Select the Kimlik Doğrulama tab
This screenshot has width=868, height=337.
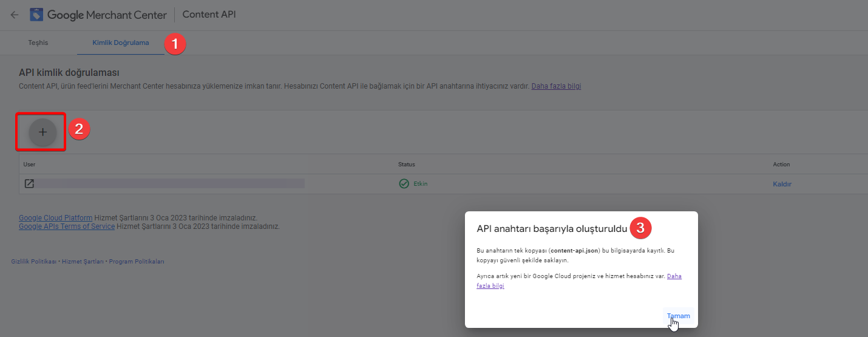point(120,43)
